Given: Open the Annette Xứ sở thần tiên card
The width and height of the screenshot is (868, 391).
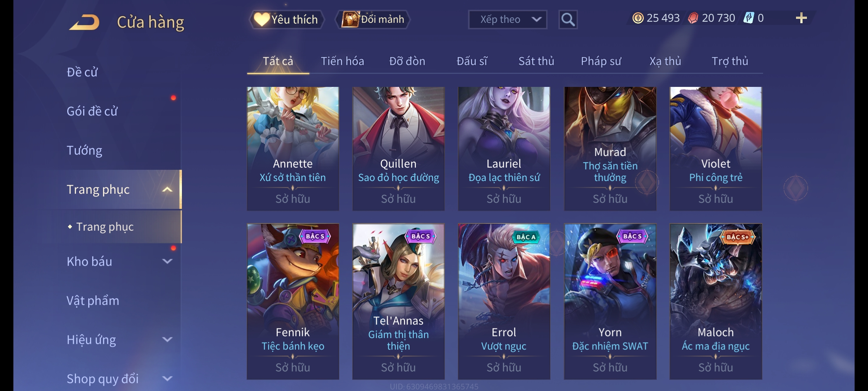Looking at the screenshot, I should tap(293, 149).
